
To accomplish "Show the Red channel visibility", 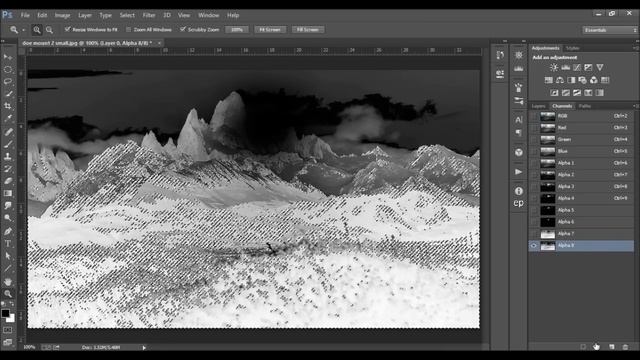I will (534, 128).
